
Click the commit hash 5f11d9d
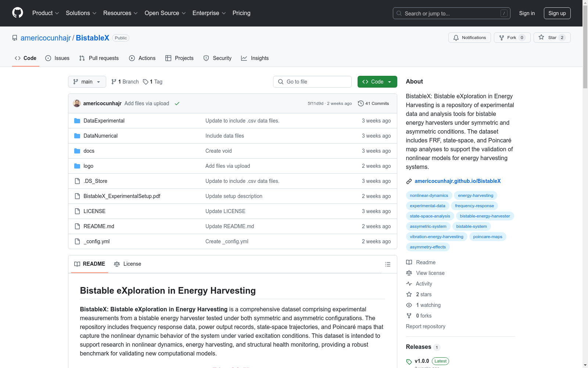tap(316, 103)
